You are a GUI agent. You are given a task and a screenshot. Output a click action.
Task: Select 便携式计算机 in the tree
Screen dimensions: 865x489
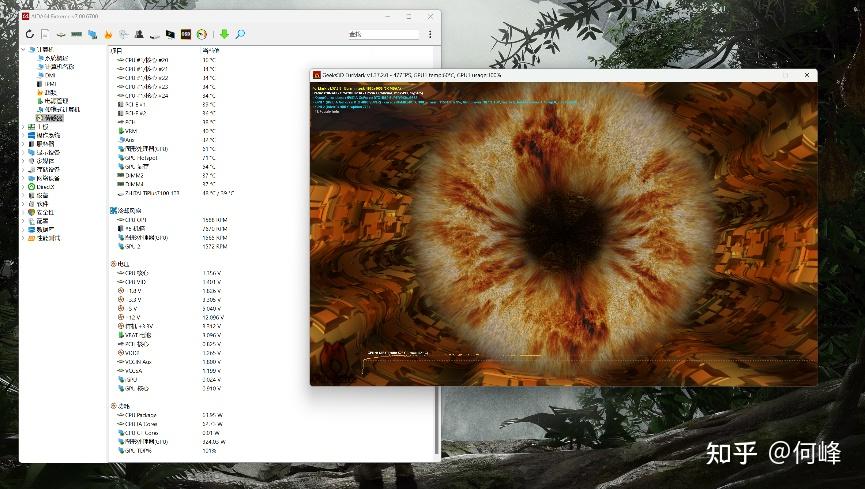[x=62, y=109]
